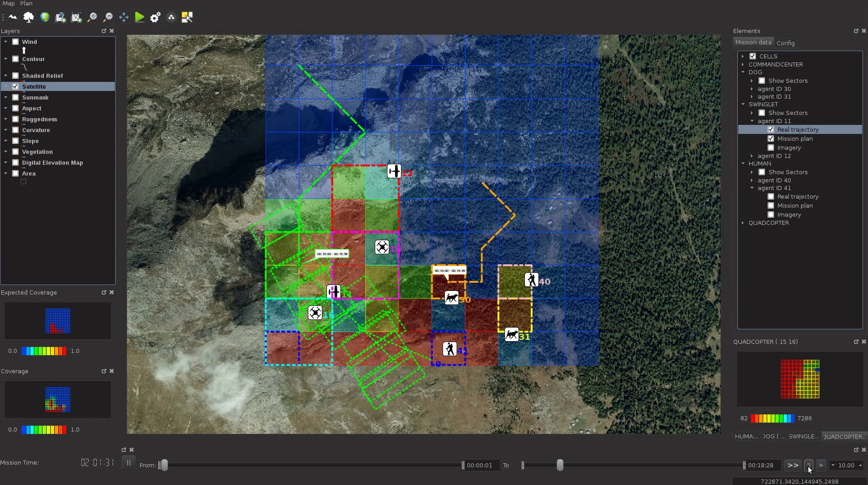Click the 00:00:01 From time field
The height and width of the screenshot is (485, 868).
(x=480, y=465)
